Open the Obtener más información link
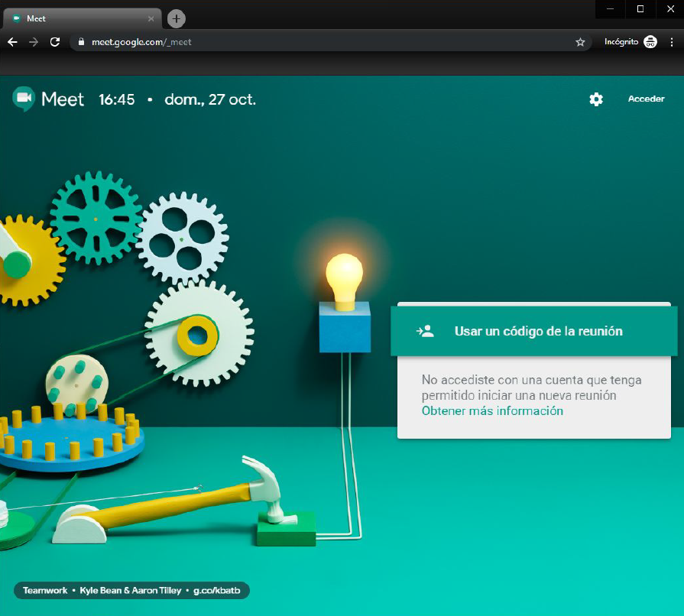This screenshot has width=684, height=616. (x=492, y=411)
